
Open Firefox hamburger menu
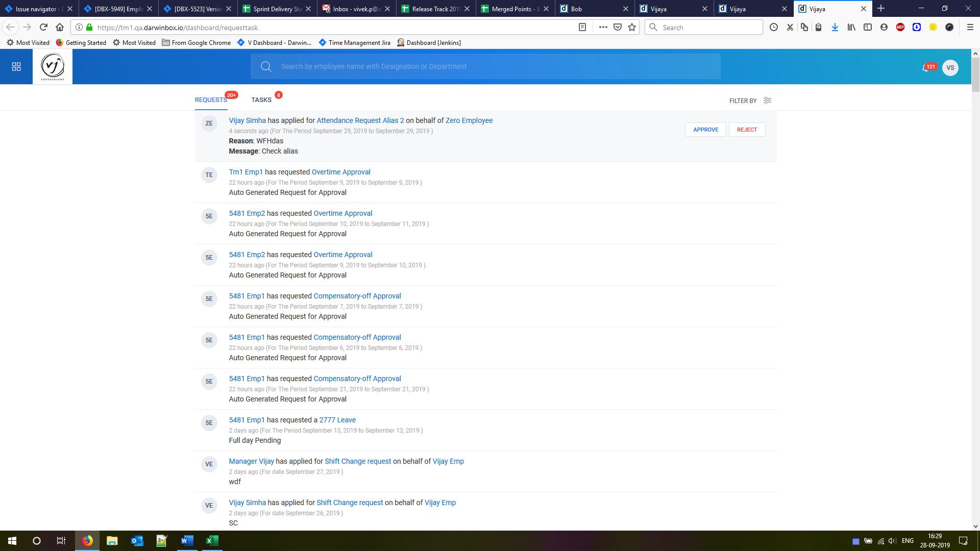coord(970,28)
